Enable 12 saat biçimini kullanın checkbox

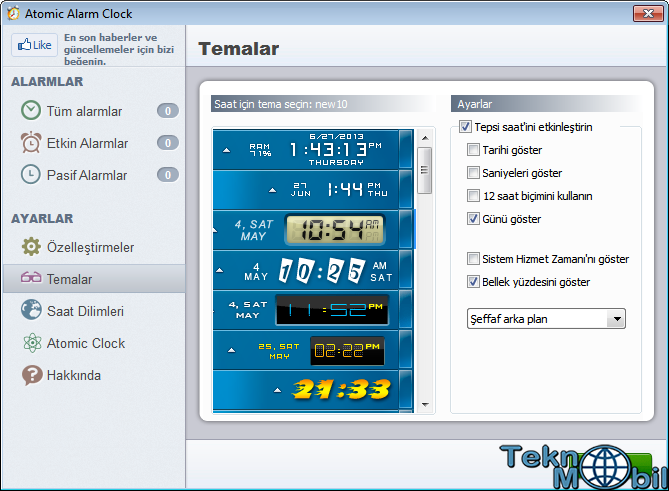[473, 196]
